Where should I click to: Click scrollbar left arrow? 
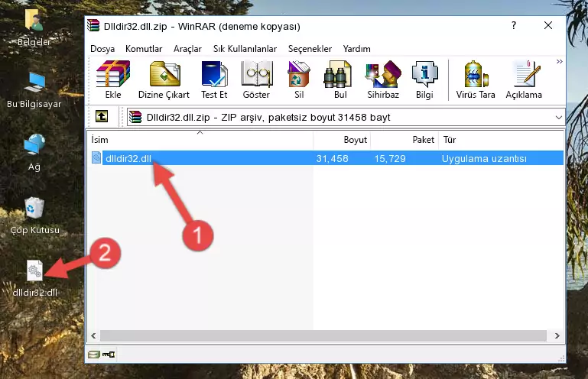coord(93,336)
